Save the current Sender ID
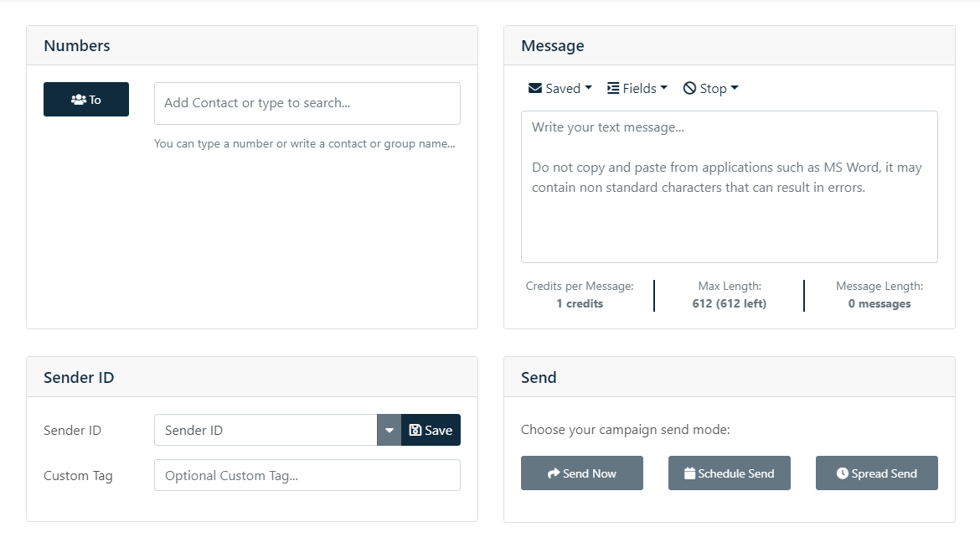The width and height of the screenshot is (980, 548). tap(430, 430)
